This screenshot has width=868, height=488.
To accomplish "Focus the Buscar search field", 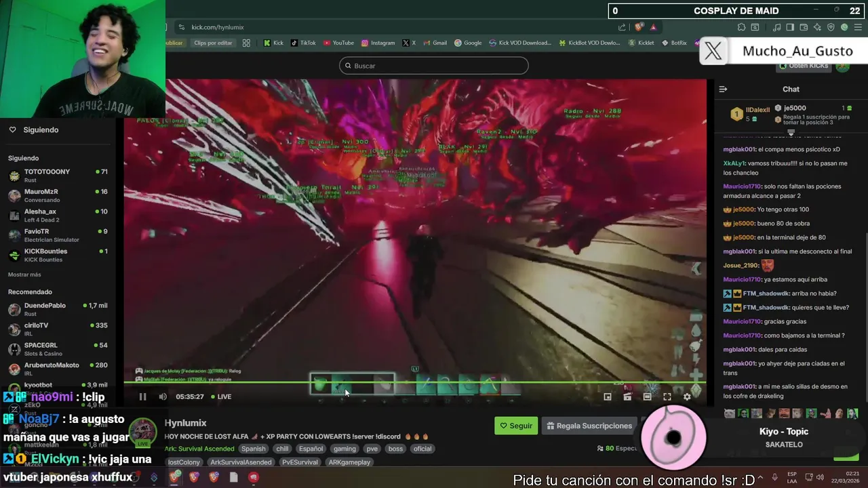I will point(434,66).
